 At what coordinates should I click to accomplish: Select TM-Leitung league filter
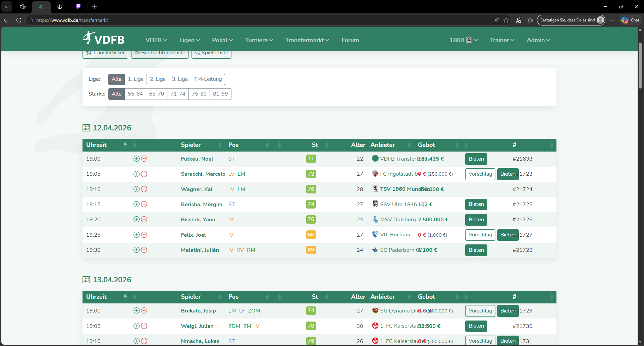point(208,79)
